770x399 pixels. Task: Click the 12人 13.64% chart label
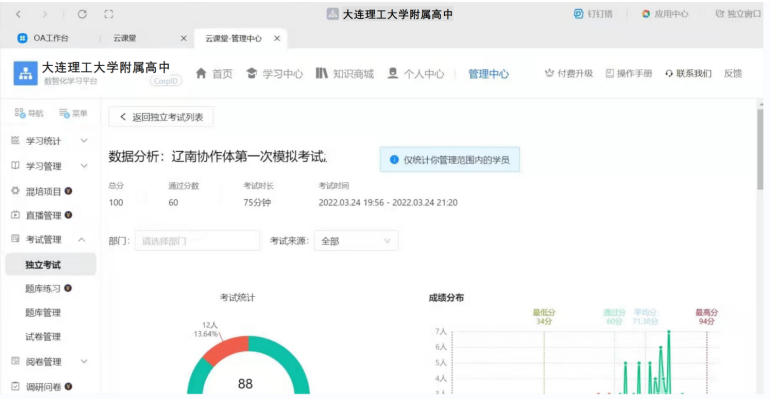206,329
